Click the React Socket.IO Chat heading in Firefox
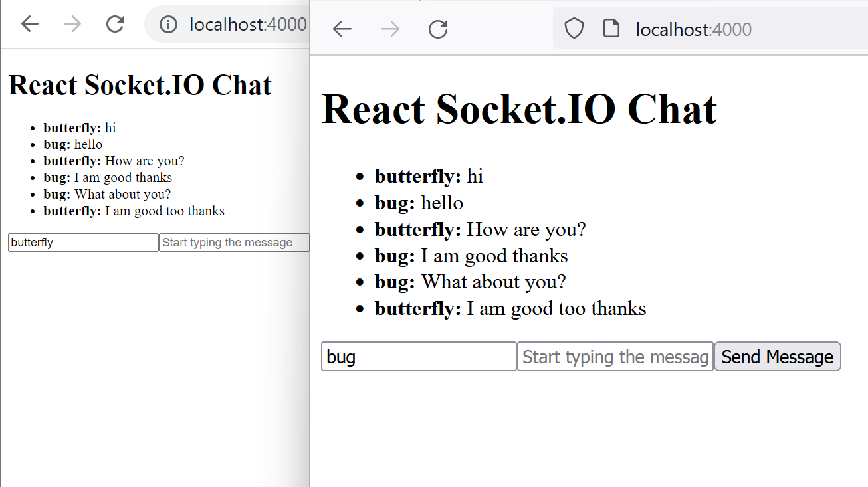This screenshot has width=868, height=487. click(519, 109)
